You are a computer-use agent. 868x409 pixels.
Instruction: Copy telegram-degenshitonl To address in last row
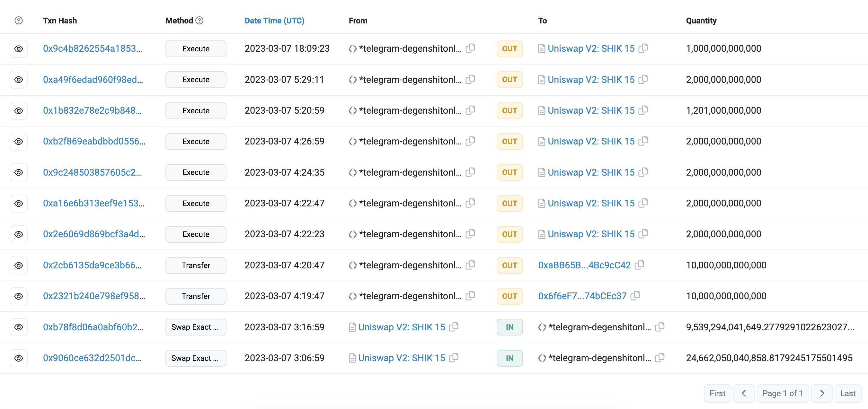coord(660,358)
